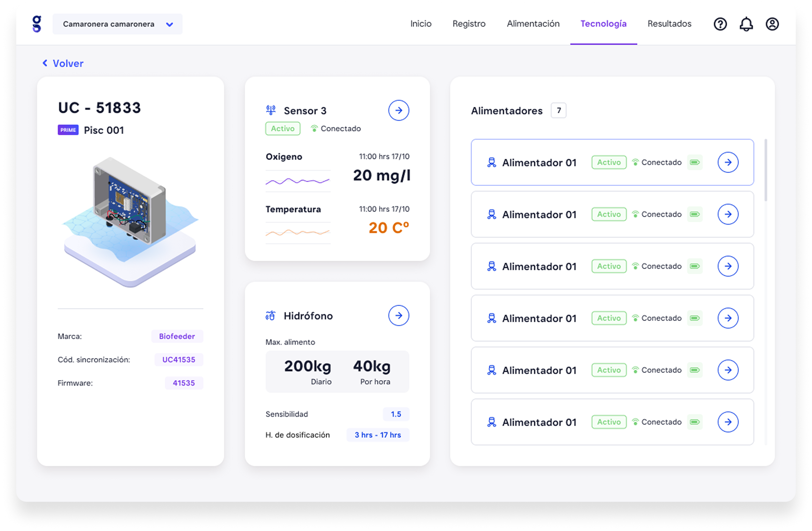Open Sensor 3 details arrow
812x531 pixels.
click(x=399, y=110)
